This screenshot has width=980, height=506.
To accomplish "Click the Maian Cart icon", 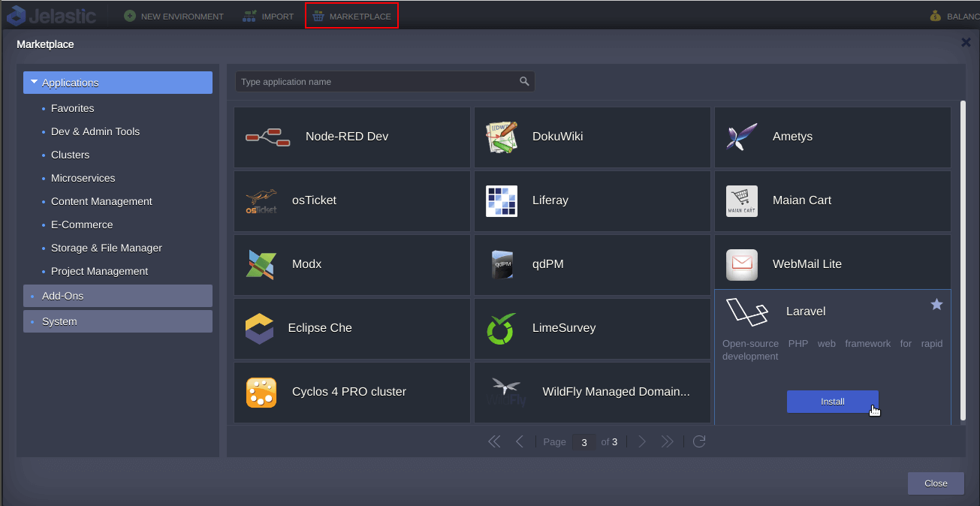I will coord(742,200).
